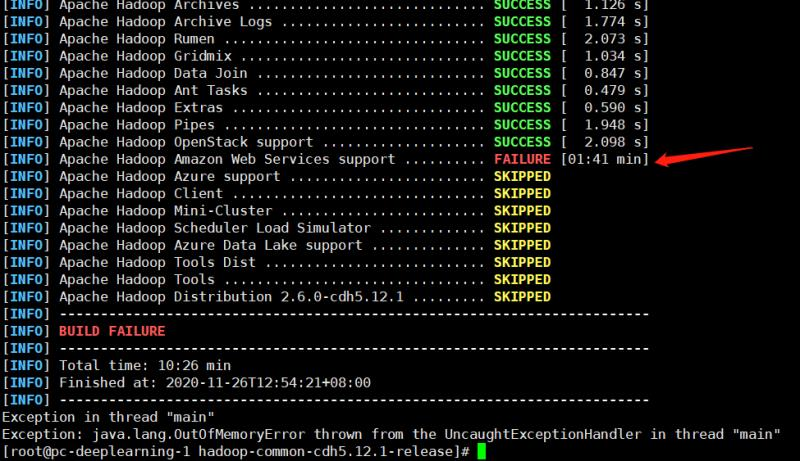Click the SKIPPED status for Tools Dist
Image resolution: width=800 pixels, height=461 pixels.
[522, 262]
